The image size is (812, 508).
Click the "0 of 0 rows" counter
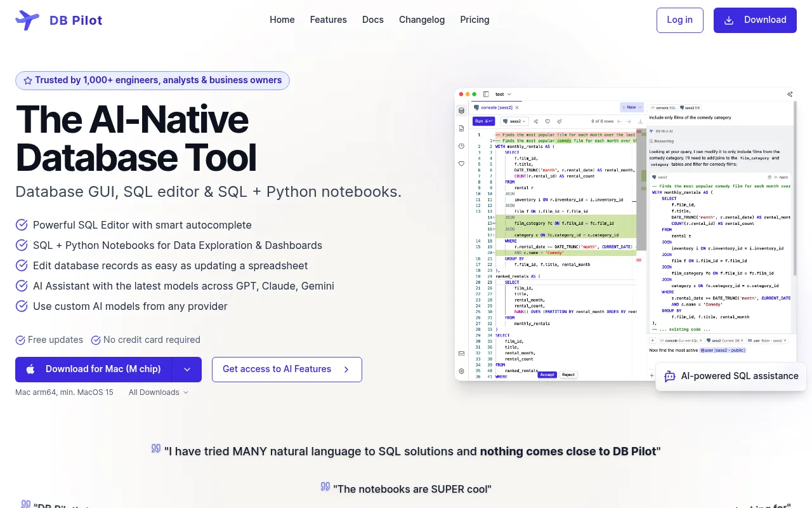(603, 121)
